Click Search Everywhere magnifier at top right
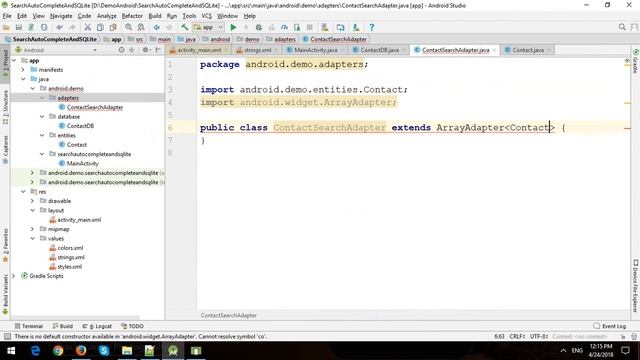Screen dimensions: 640x360 pos(622,27)
